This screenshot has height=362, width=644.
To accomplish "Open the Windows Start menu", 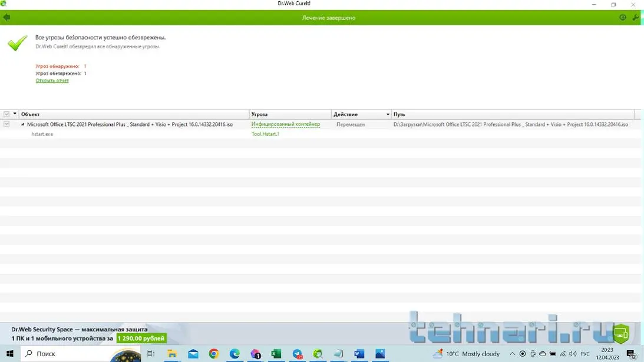I will (x=10, y=353).
